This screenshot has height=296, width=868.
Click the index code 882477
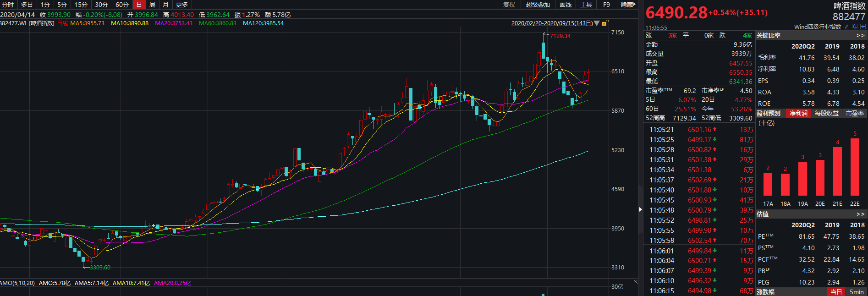click(x=849, y=16)
